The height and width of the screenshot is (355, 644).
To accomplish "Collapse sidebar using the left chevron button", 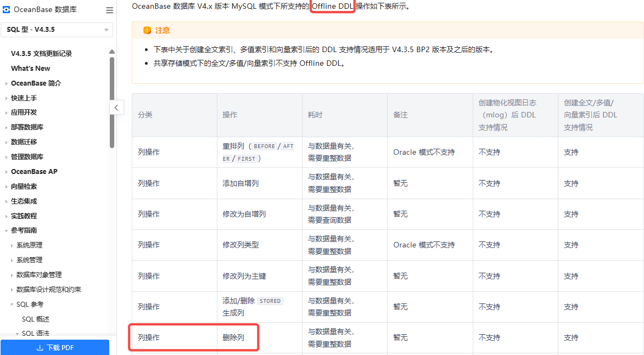I will [116, 108].
